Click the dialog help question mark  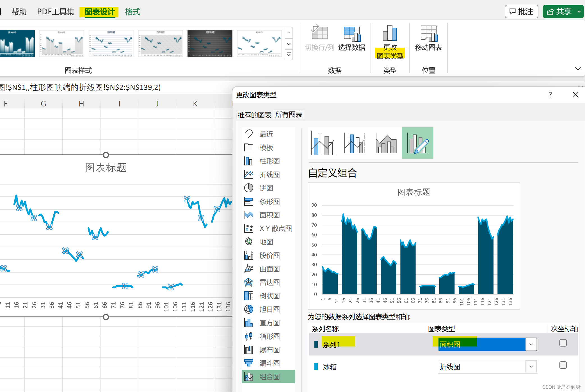coord(550,95)
